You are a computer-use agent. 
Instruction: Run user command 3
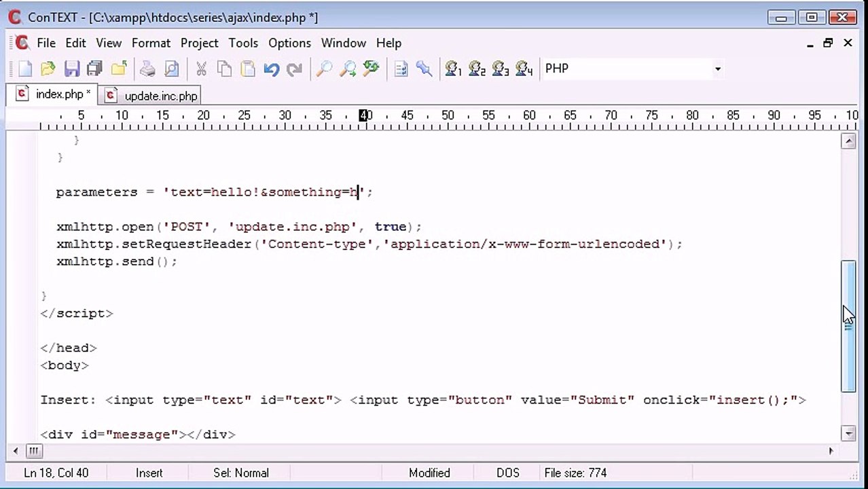coord(501,69)
